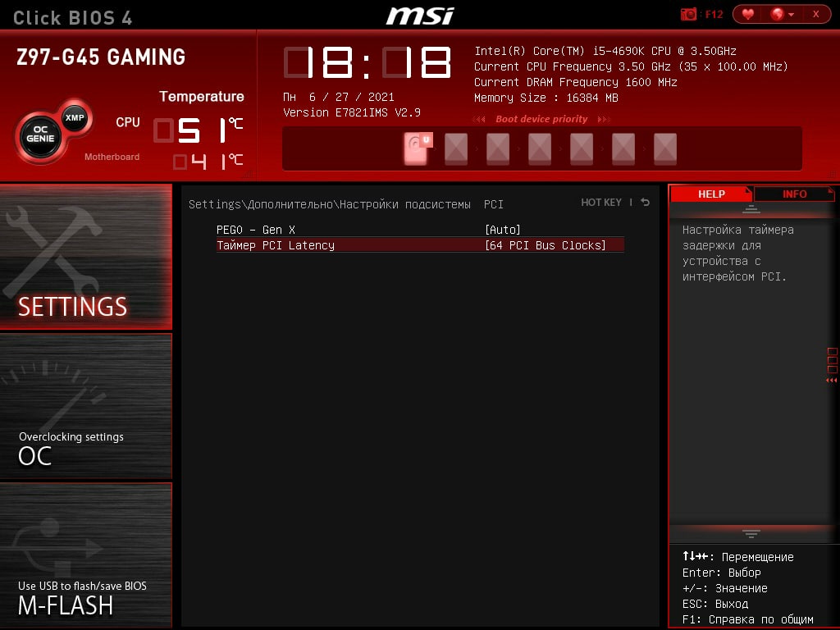Viewport: 840px width, 630px height.
Task: Click the Z97-G45 GAMING board name
Action: [101, 57]
